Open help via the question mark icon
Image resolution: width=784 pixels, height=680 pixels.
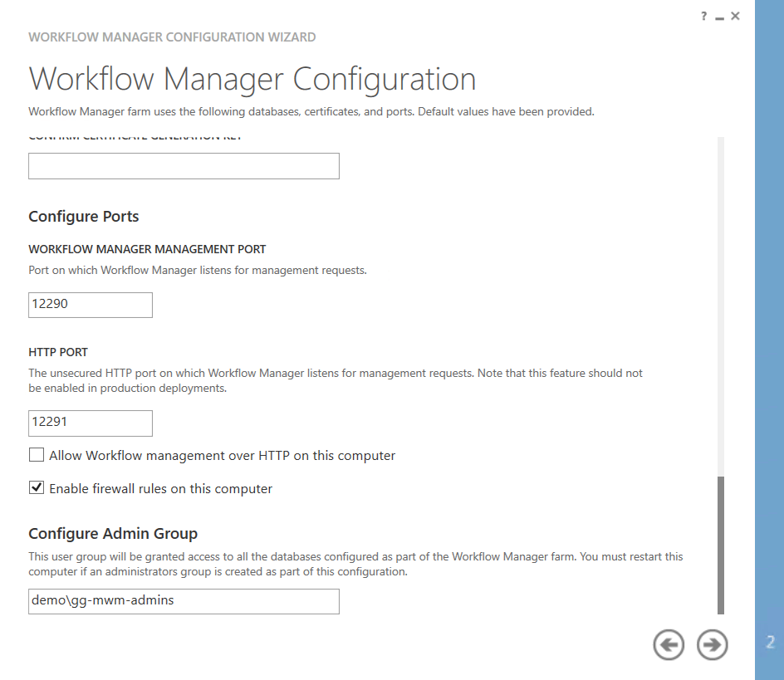click(x=703, y=16)
